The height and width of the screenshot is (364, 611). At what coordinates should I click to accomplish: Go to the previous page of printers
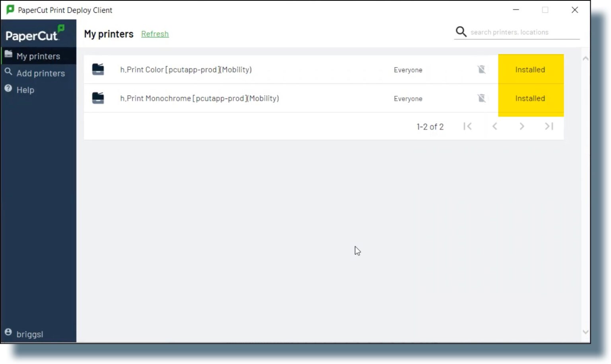494,127
